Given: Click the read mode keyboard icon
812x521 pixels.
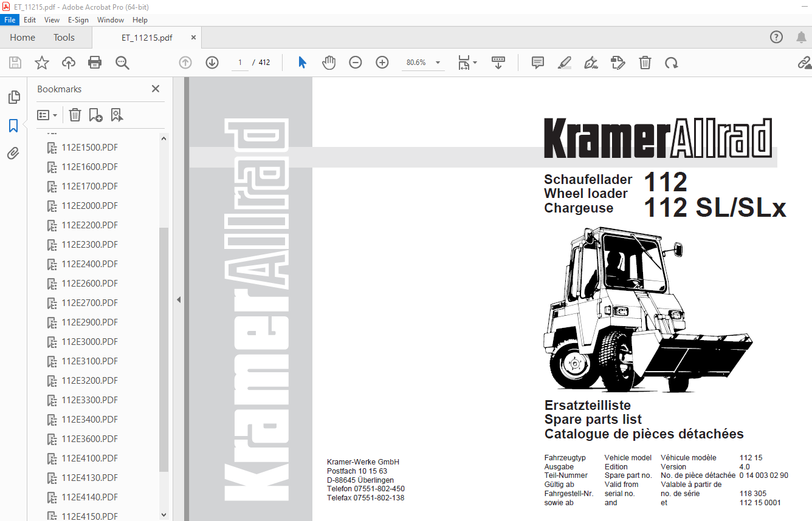Looking at the screenshot, I should [x=498, y=63].
